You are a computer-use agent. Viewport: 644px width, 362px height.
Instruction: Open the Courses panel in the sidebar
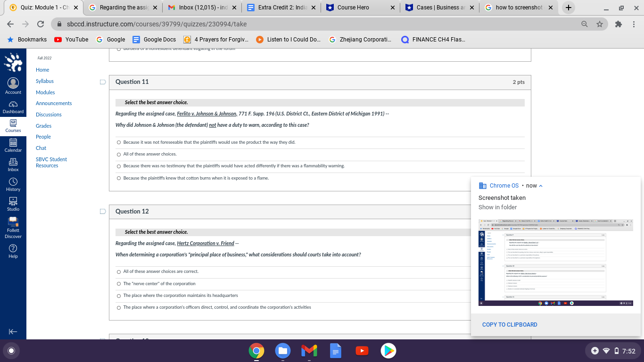click(x=13, y=124)
